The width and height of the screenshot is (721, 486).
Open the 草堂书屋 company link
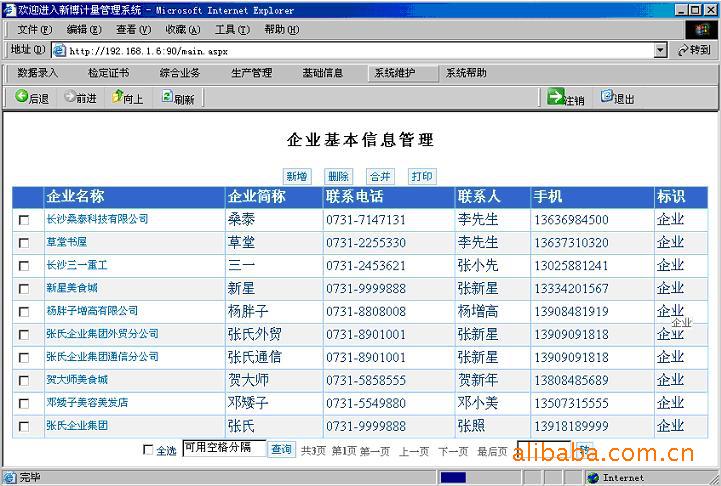(x=67, y=242)
